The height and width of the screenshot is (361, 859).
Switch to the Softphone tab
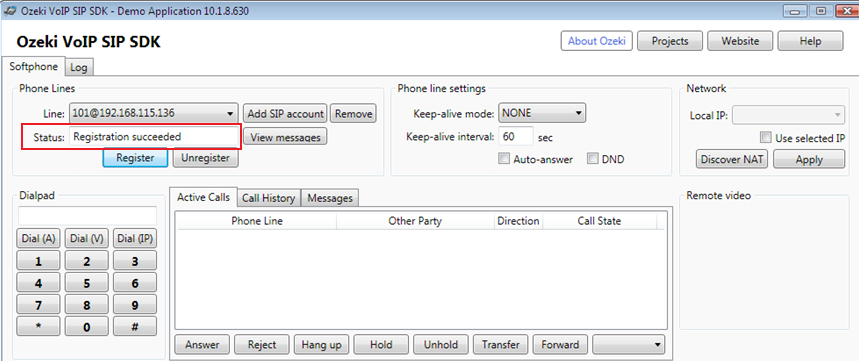coord(33,66)
